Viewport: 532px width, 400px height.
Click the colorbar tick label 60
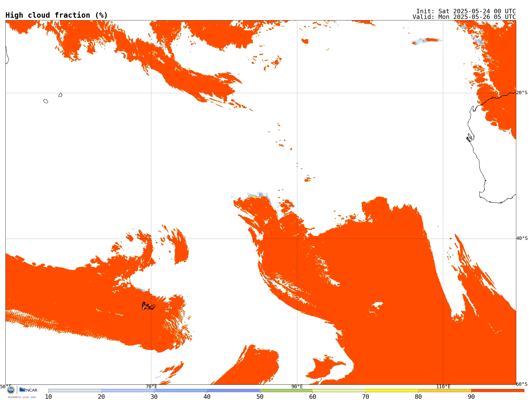[x=313, y=397]
